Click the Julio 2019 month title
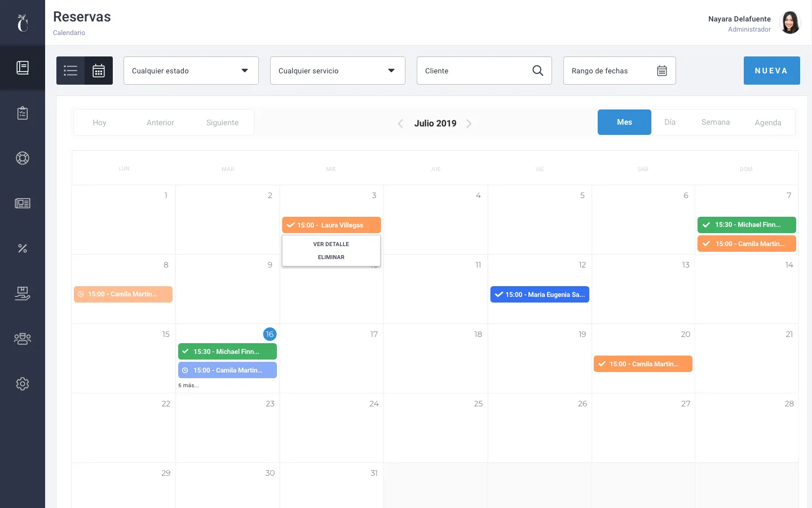The image size is (812, 508). coord(435,123)
